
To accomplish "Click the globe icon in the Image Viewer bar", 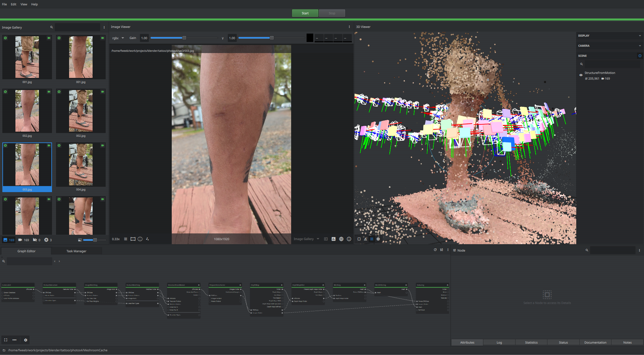I will click(341, 239).
